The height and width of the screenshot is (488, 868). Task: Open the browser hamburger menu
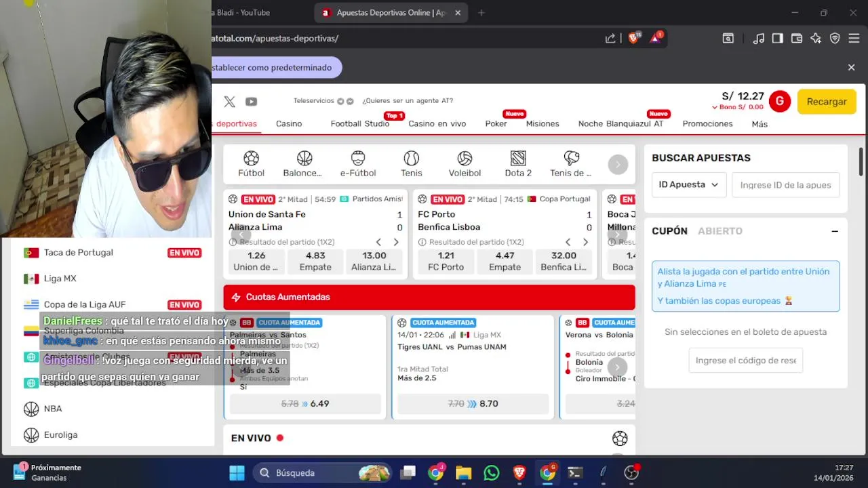854,39
